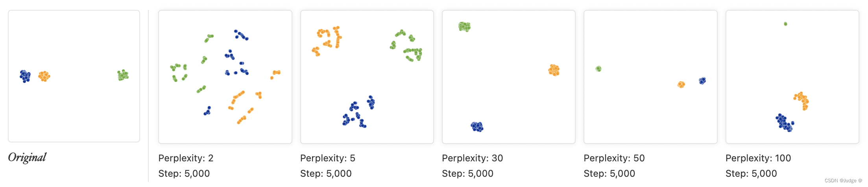Select the Original data plot thumbnail
This screenshot has width=868, height=187.
[74, 76]
